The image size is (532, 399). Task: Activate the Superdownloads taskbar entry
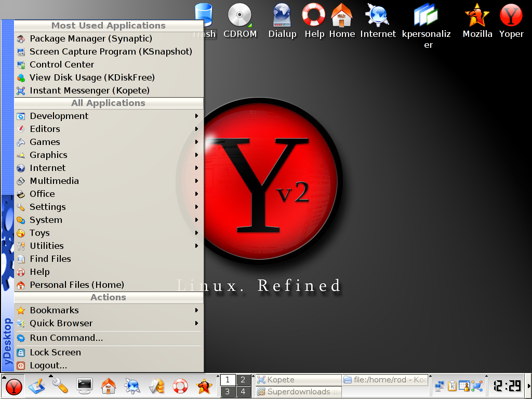click(299, 392)
